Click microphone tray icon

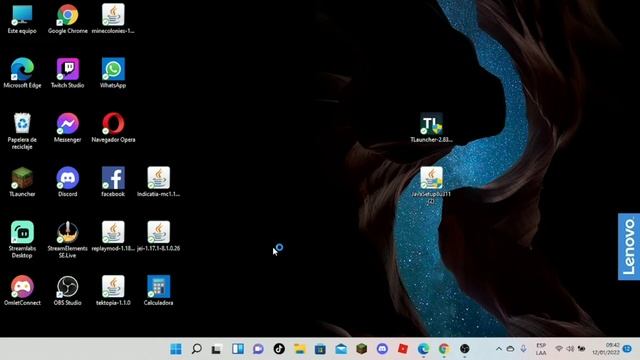point(524,349)
